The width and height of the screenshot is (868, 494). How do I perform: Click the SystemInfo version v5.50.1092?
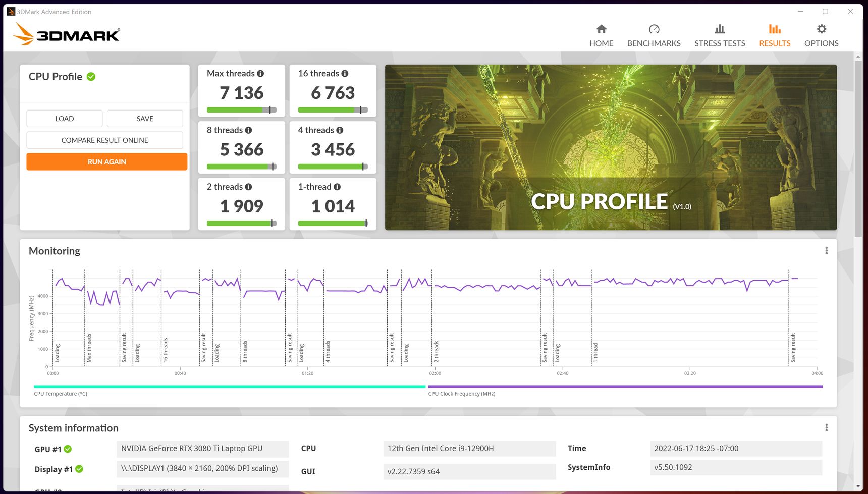pos(736,467)
